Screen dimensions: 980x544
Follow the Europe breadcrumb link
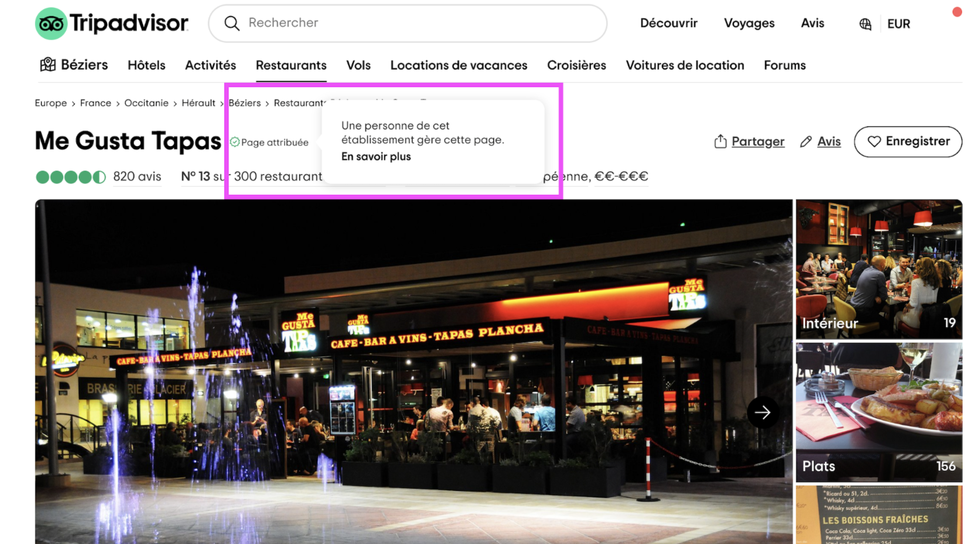click(50, 103)
